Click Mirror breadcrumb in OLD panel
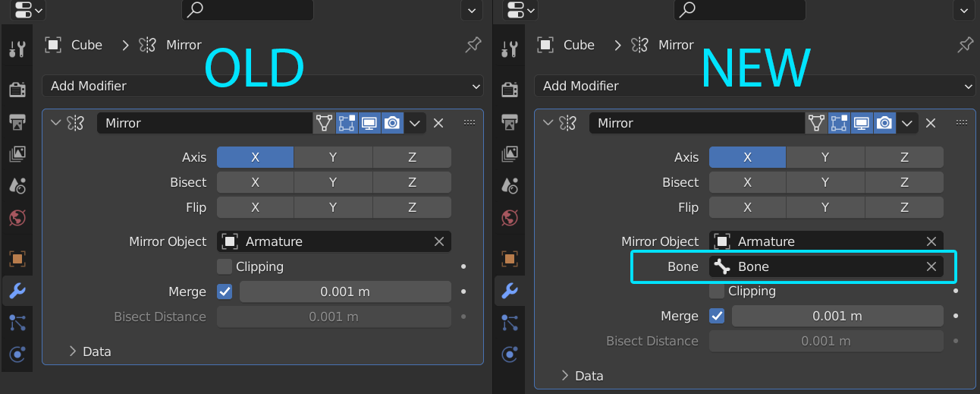This screenshot has width=980, height=394. pyautogui.click(x=184, y=45)
